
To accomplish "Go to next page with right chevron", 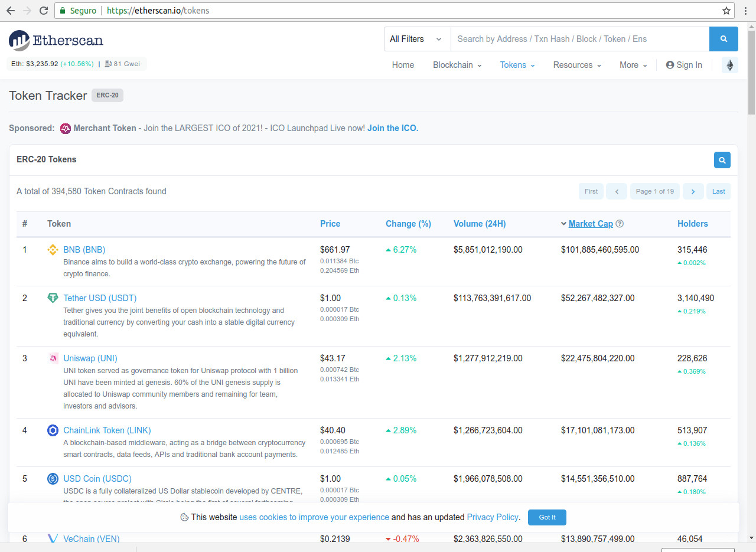I will pyautogui.click(x=693, y=191).
